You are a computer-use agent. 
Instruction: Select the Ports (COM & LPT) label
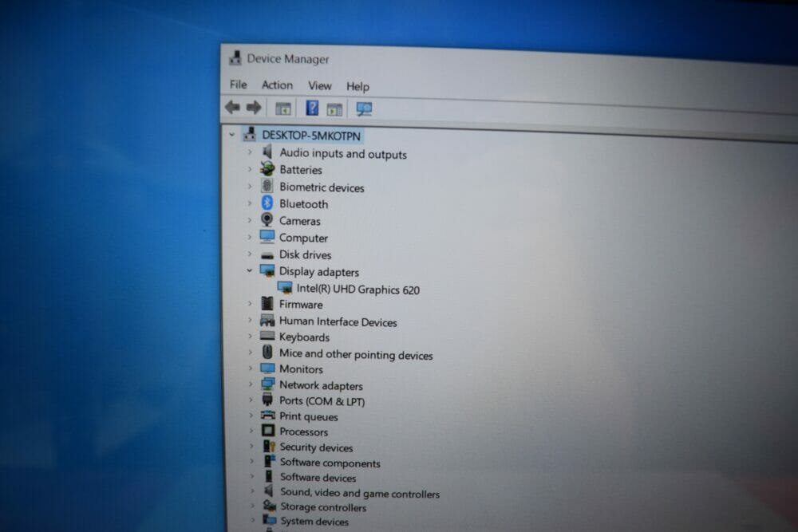(x=322, y=400)
